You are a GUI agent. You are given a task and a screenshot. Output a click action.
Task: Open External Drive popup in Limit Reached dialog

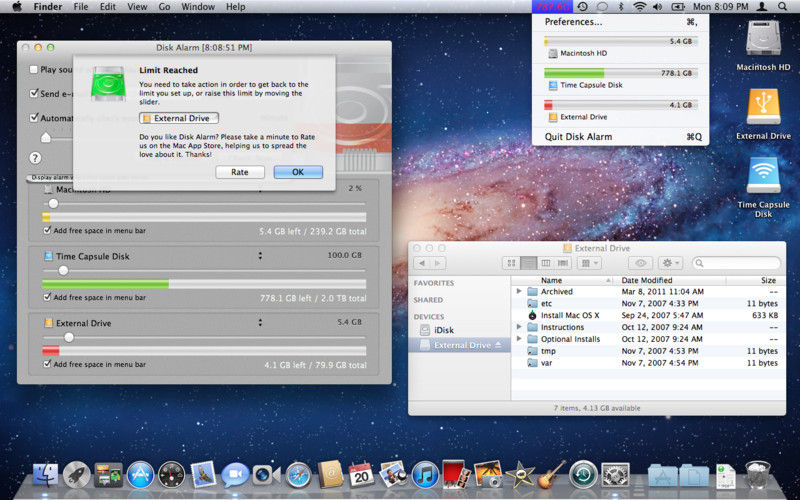(179, 118)
